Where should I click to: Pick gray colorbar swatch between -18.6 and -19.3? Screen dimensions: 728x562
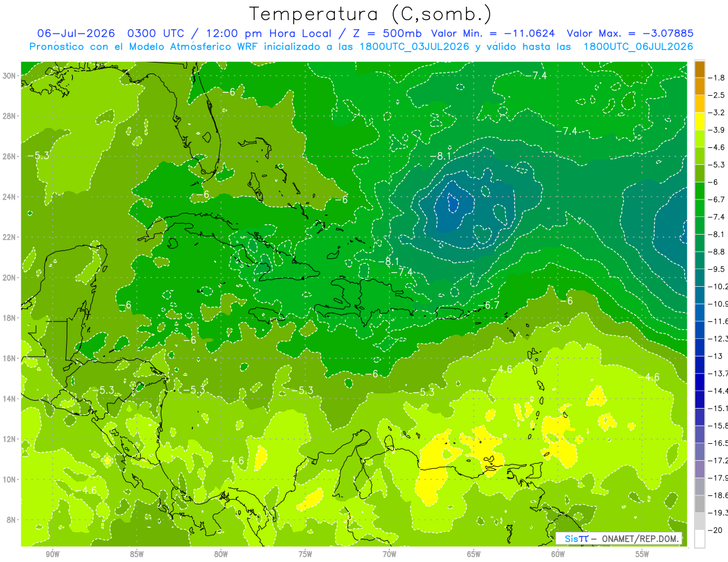click(699, 503)
